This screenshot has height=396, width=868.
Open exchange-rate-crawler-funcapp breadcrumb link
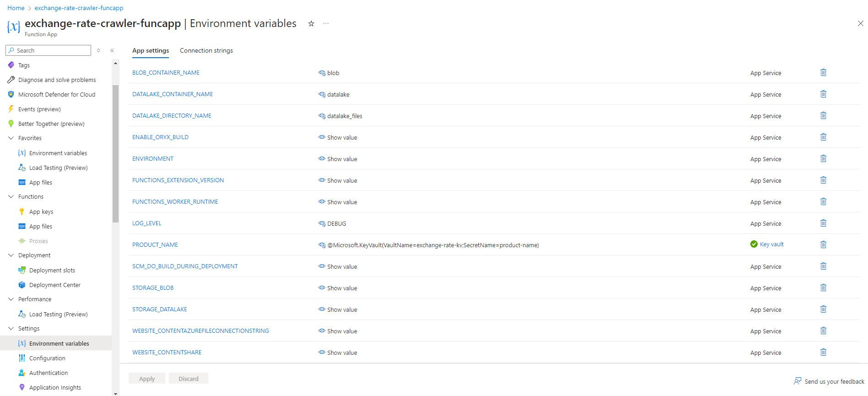(x=79, y=8)
